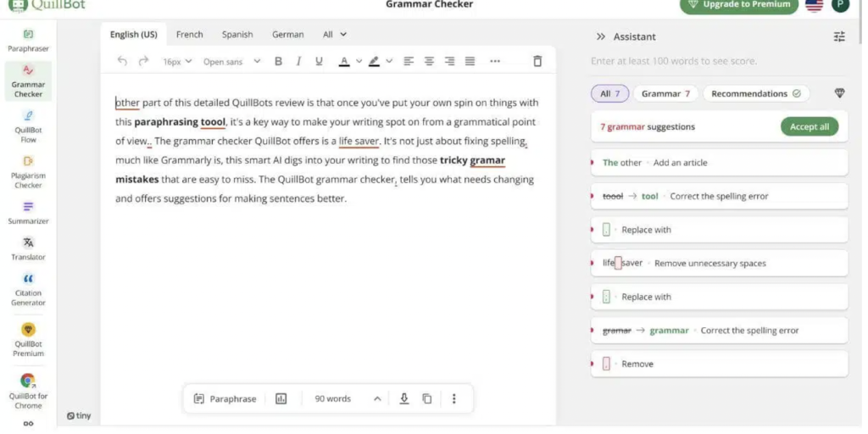Click the 'tiny' editor branding link
This screenshot has height=434, width=868.
click(x=79, y=415)
